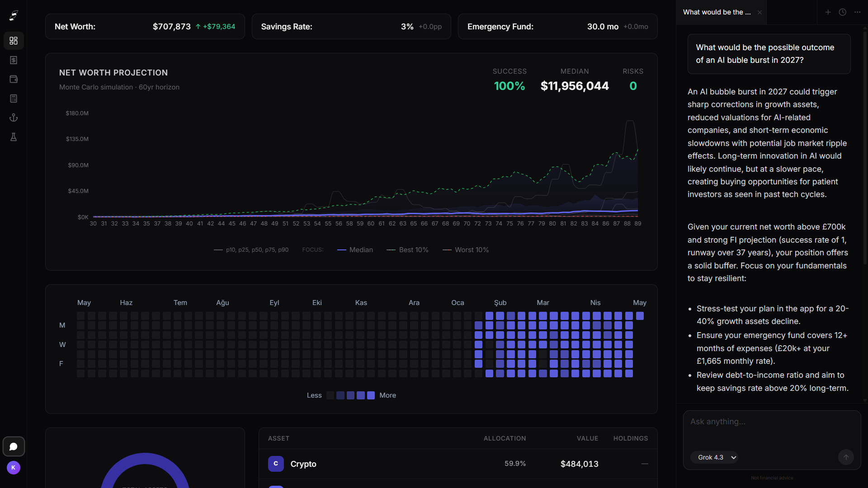Image resolution: width=868 pixels, height=488 pixels.
Task: Open the wallet icon in sidebar
Action: [14, 79]
